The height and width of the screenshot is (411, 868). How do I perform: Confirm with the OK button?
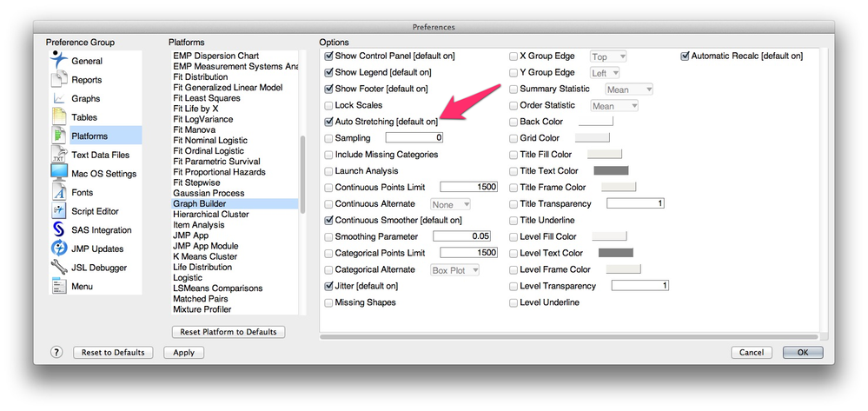point(803,352)
